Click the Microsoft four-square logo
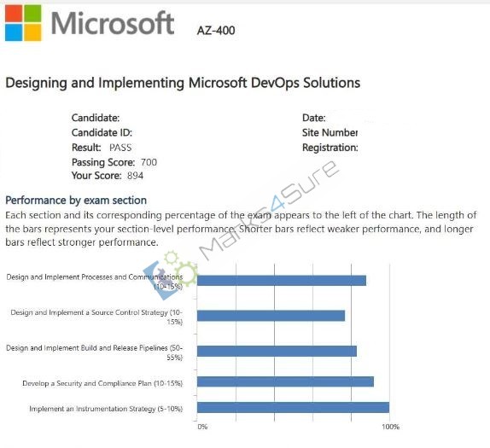The width and height of the screenshot is (490, 448). coord(23,23)
